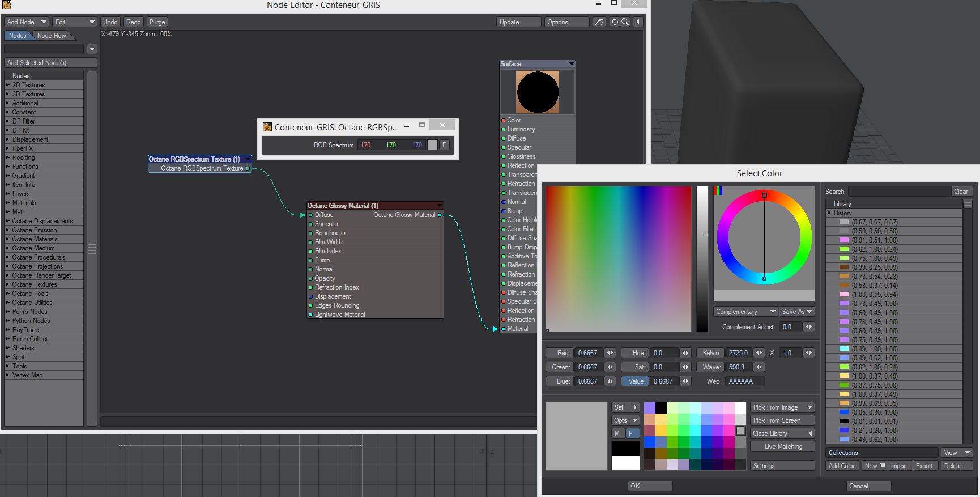Screen dimensions: 980x497
Task: Click the LightWave icon in Node Editor title bar
Action: [x=7, y=5]
